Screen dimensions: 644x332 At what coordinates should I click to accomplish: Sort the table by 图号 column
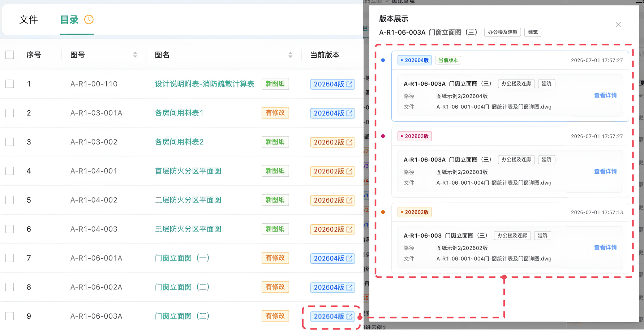click(x=135, y=55)
